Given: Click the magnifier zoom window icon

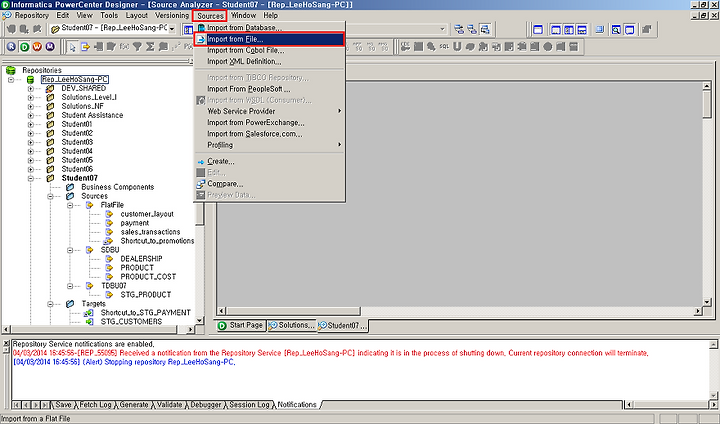Looking at the screenshot, I should pos(616,30).
